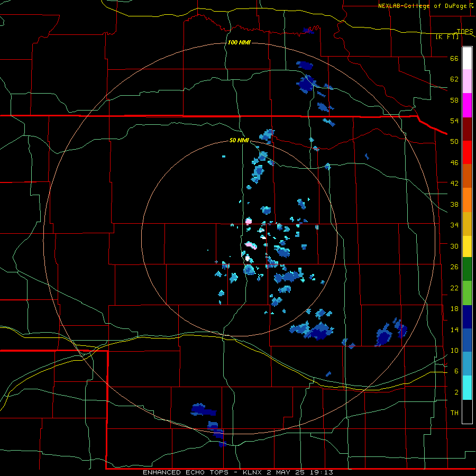Click the '18' legend value

[454, 309]
